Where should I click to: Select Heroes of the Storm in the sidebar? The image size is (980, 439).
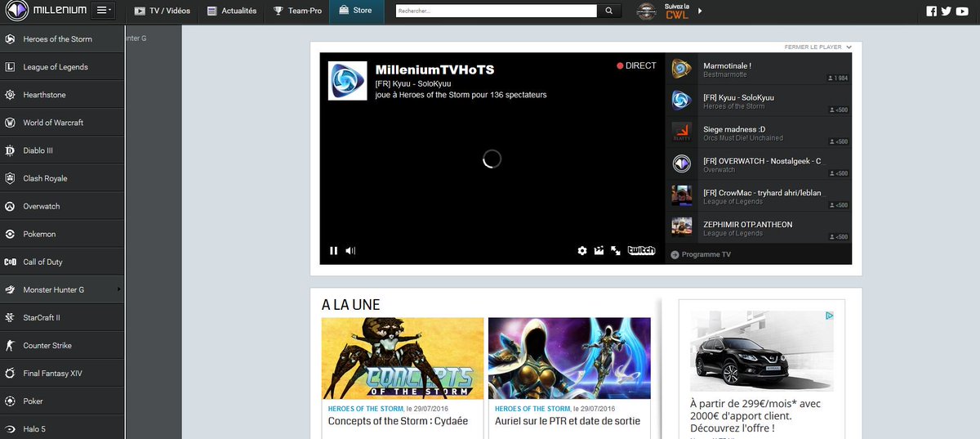click(62, 39)
